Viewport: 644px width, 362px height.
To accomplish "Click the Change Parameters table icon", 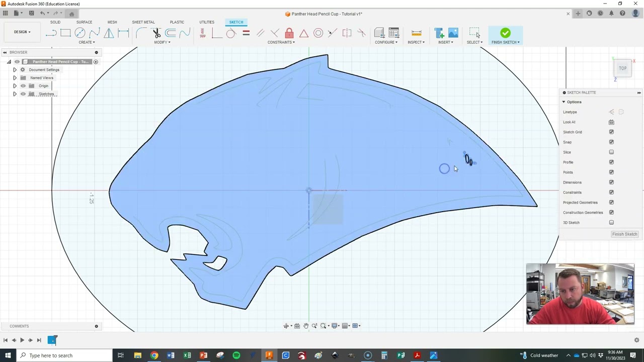I will [394, 33].
